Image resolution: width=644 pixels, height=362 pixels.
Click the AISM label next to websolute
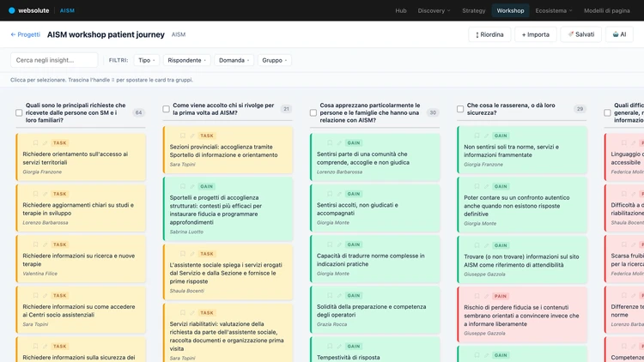67,10
